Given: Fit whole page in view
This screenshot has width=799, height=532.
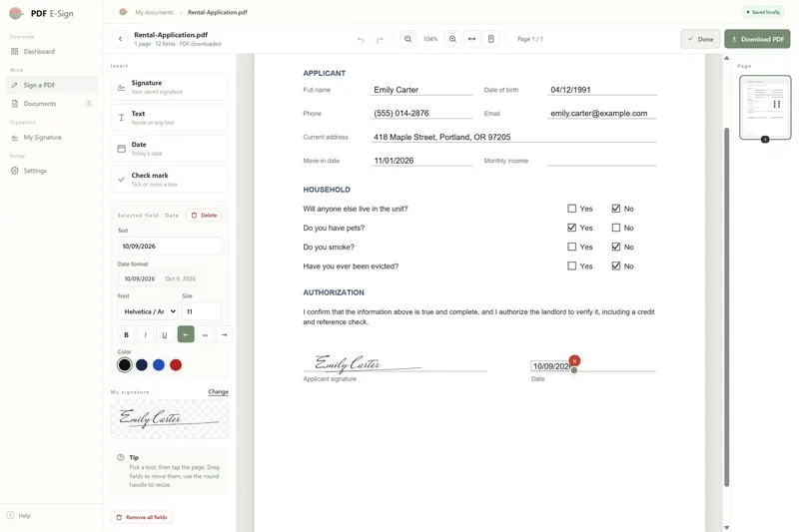Looking at the screenshot, I should pyautogui.click(x=491, y=39).
